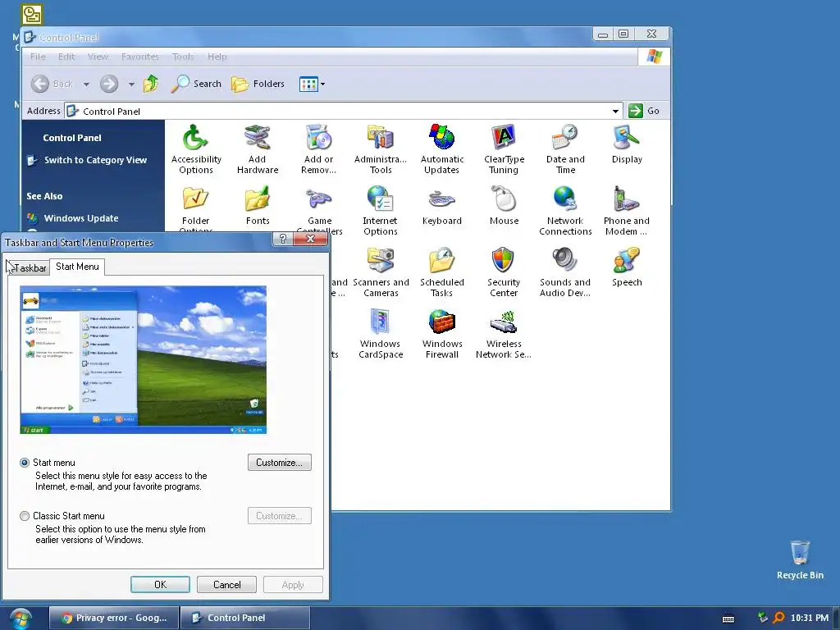Expand the Back button history arrow
Screen dimensions: 840x630
coord(86,84)
